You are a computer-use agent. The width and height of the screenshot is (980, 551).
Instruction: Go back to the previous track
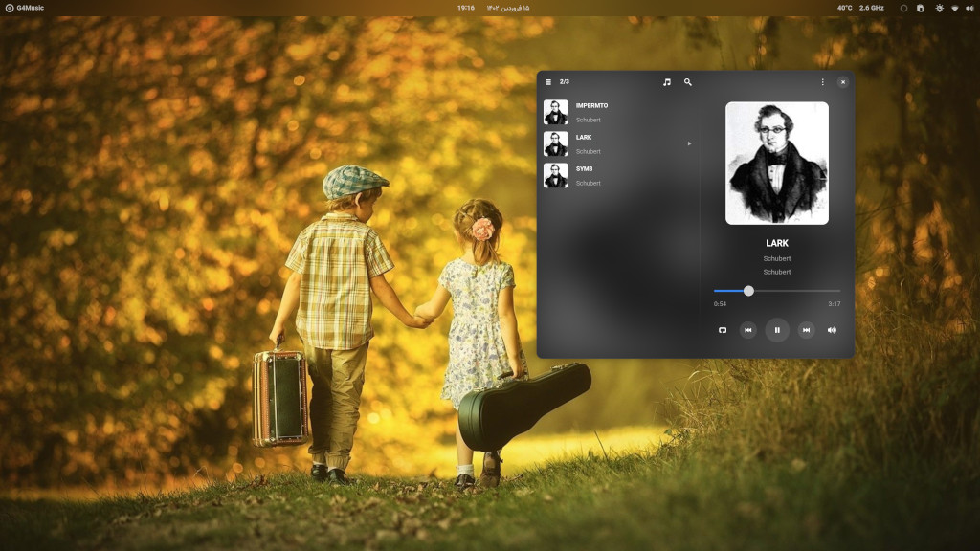point(748,330)
